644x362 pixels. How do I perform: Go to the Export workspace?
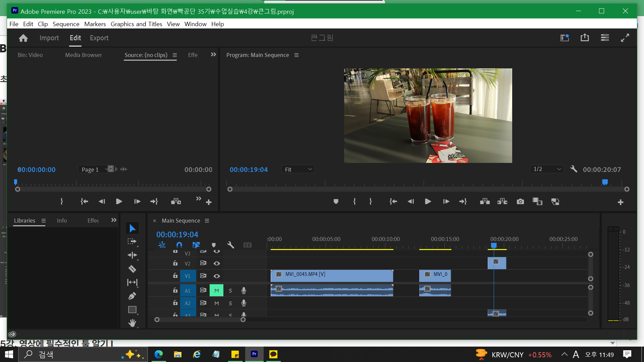click(99, 38)
